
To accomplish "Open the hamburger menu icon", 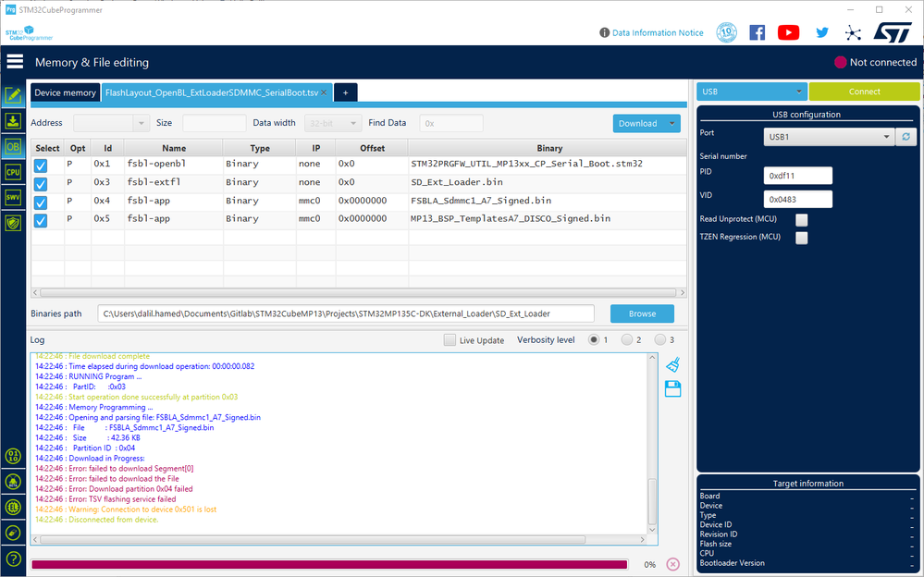I will tap(15, 62).
